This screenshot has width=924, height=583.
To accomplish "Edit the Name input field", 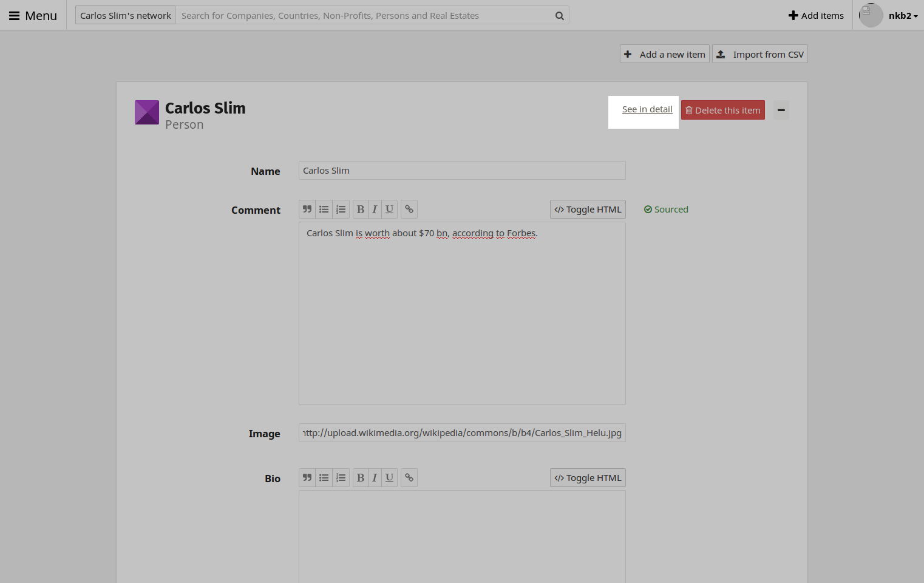I will [x=462, y=171].
